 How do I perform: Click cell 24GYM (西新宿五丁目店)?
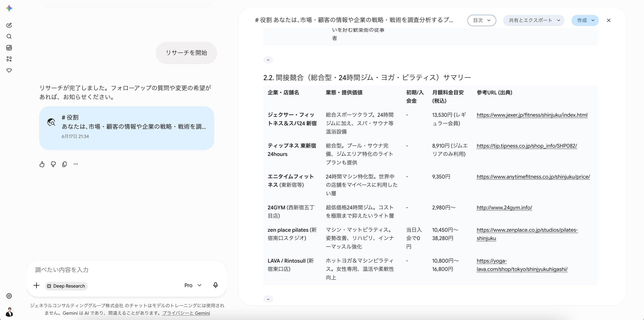coord(291,212)
